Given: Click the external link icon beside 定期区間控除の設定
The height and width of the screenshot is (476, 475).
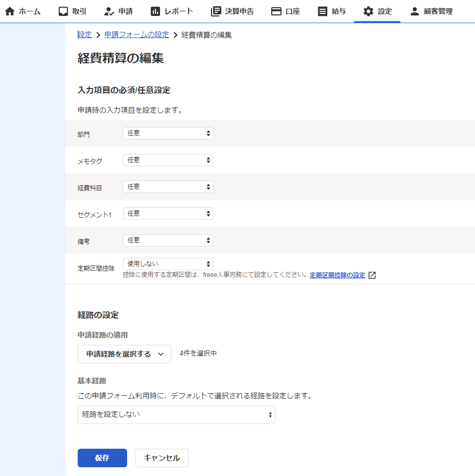Looking at the screenshot, I should tap(372, 275).
